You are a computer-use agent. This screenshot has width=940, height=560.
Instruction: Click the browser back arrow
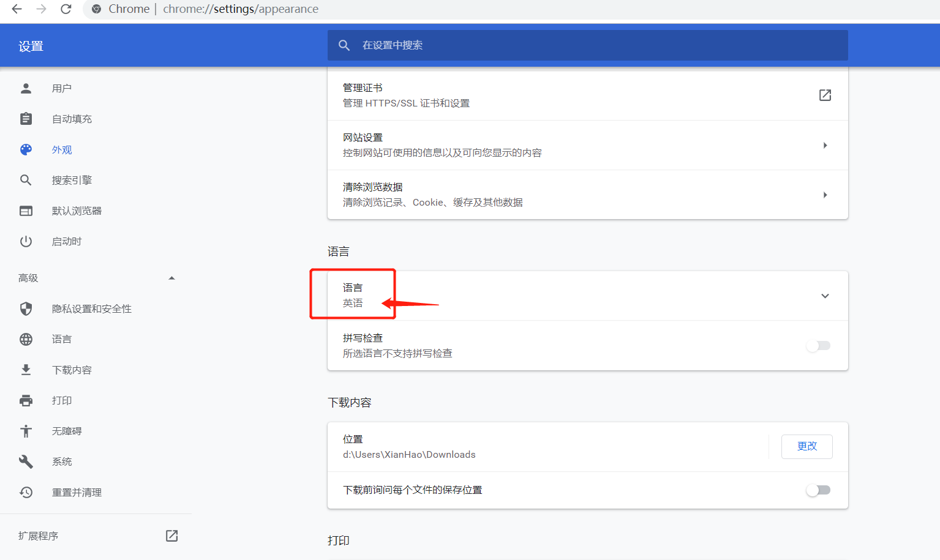(x=17, y=9)
